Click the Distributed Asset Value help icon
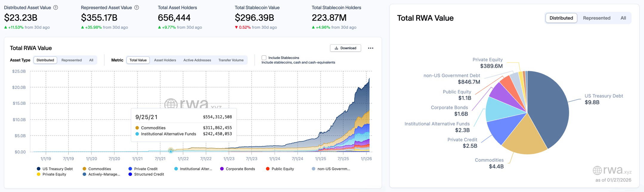 tap(55, 7)
